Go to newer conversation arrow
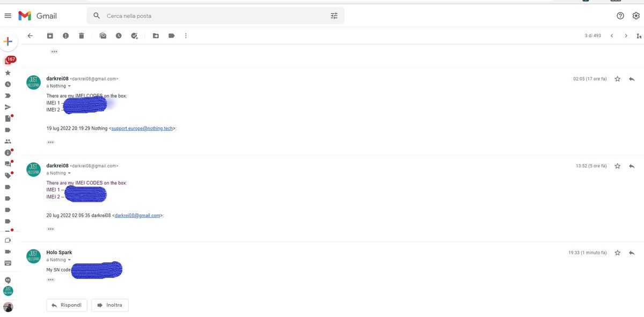Image resolution: width=644 pixels, height=317 pixels. (612, 36)
